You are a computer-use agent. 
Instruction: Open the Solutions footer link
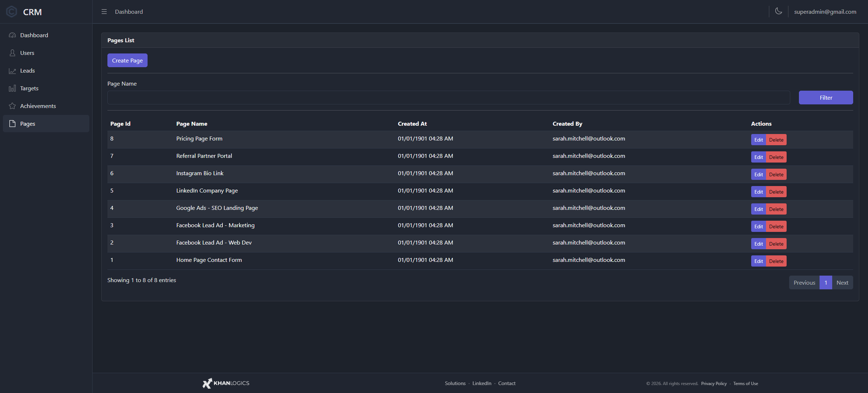pyautogui.click(x=455, y=384)
